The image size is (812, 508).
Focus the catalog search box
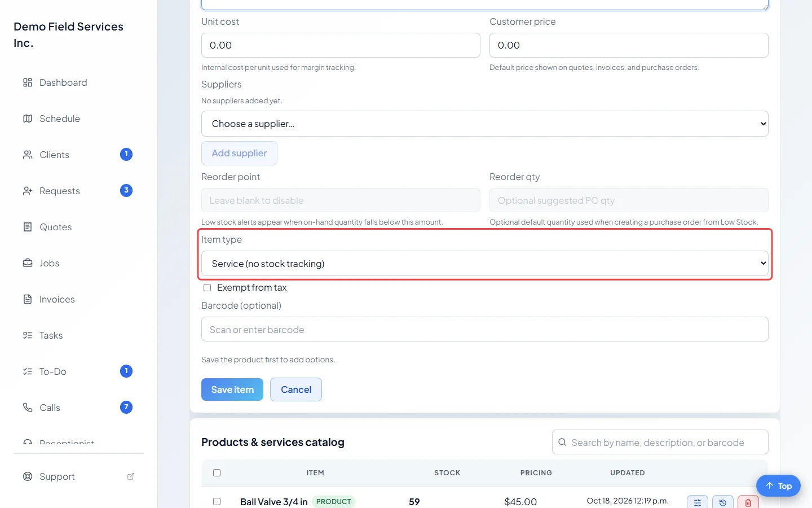pos(660,442)
